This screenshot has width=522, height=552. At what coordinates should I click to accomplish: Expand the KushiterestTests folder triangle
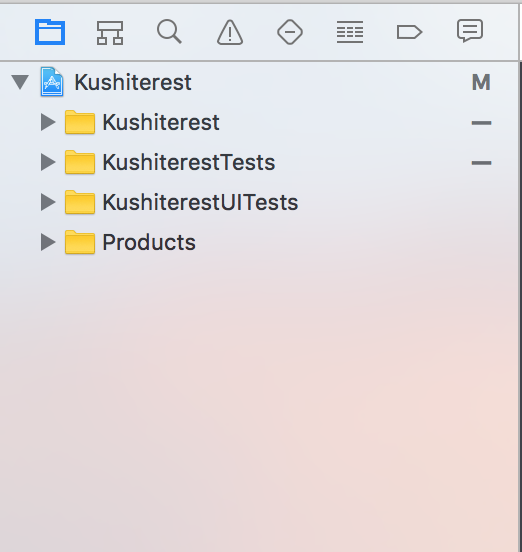click(x=48, y=162)
